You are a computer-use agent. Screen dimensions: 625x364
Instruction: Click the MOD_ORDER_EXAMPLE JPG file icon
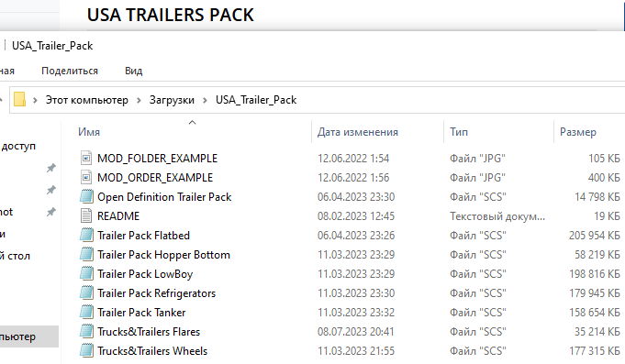point(86,178)
